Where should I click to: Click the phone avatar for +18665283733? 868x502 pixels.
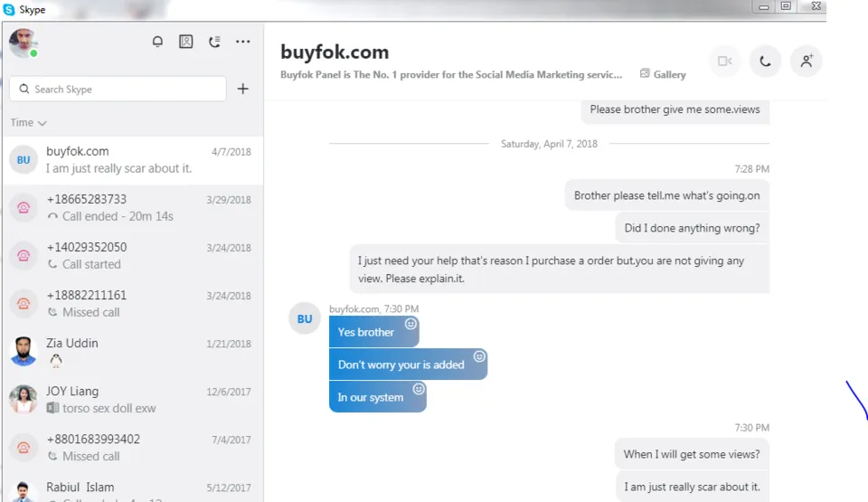(x=24, y=208)
